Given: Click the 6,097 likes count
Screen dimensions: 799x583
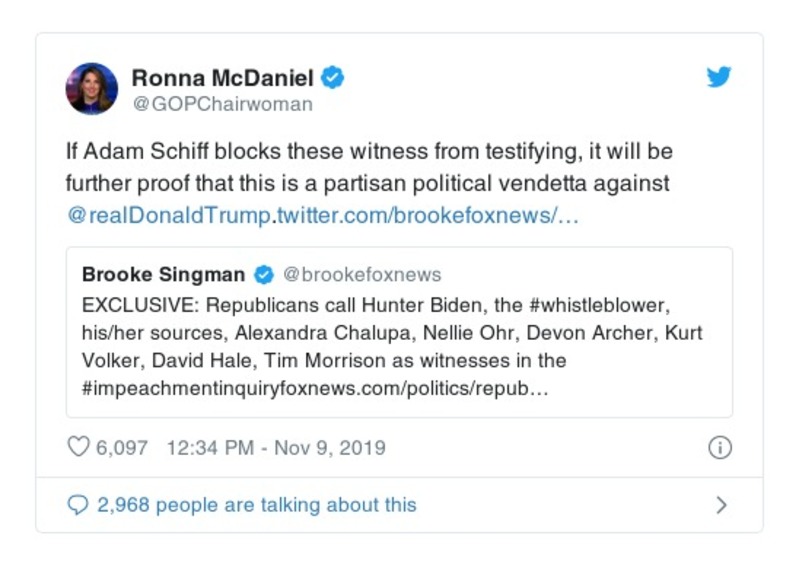Looking at the screenshot, I should 122,448.
